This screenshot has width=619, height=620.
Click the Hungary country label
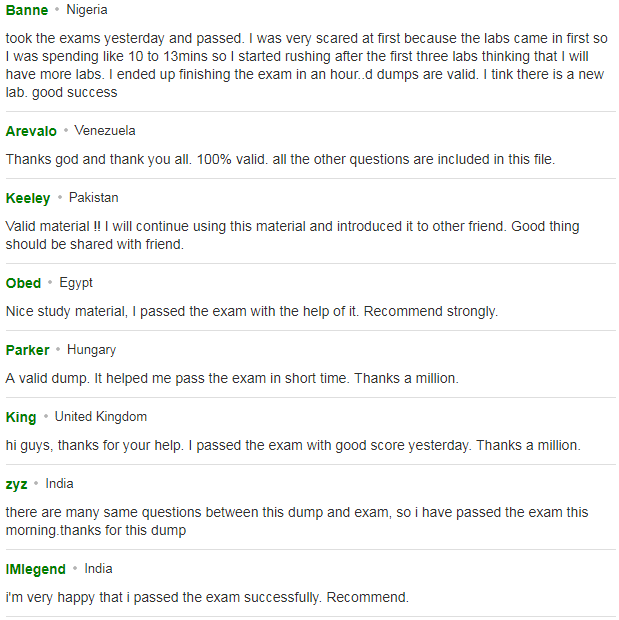click(x=91, y=350)
